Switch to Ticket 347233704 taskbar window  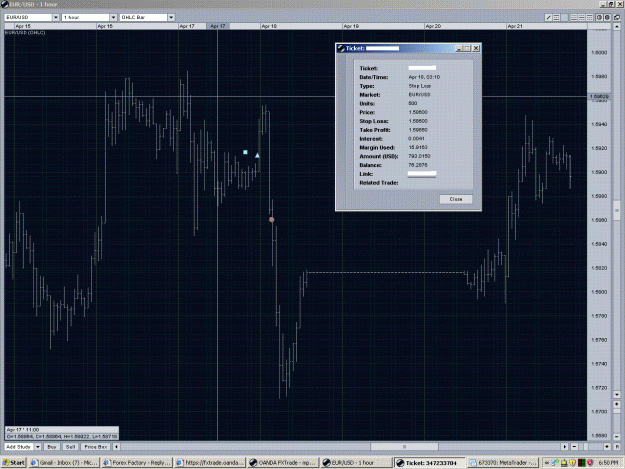tap(430, 463)
